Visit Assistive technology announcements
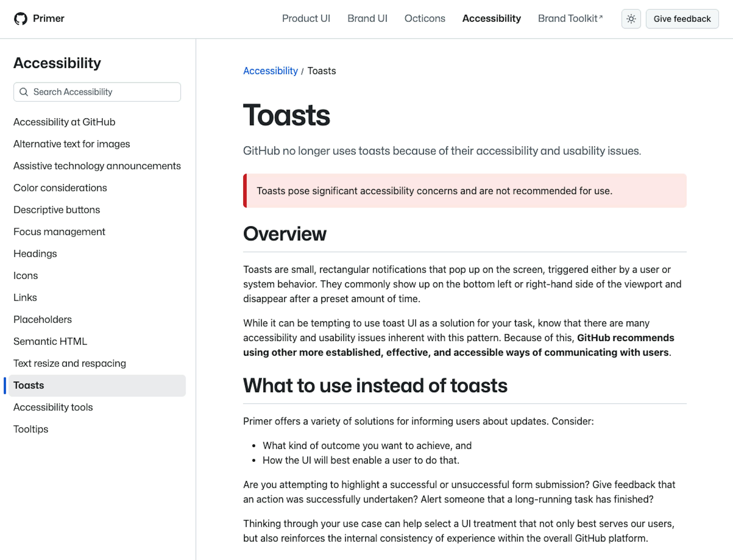Screen dimensions: 733x560 [97, 166]
